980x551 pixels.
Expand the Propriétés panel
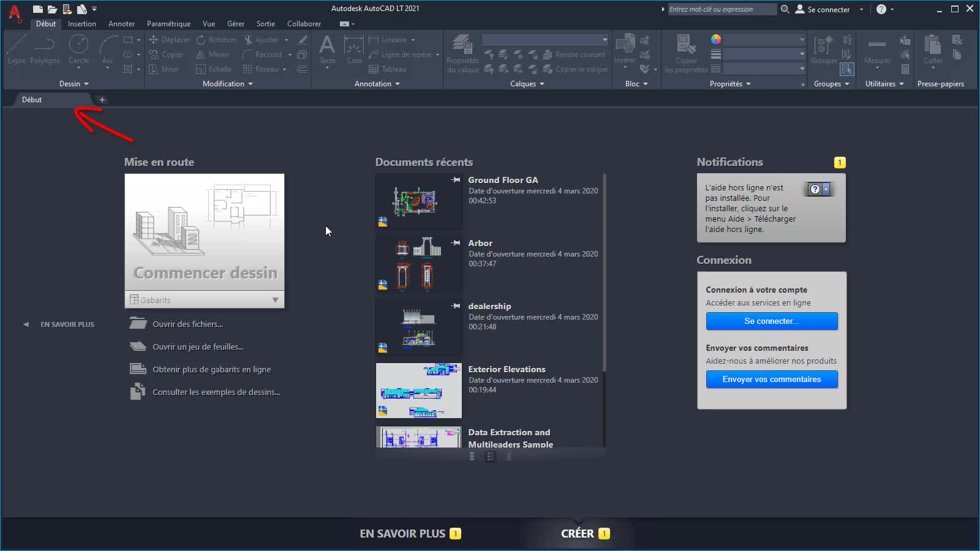730,84
